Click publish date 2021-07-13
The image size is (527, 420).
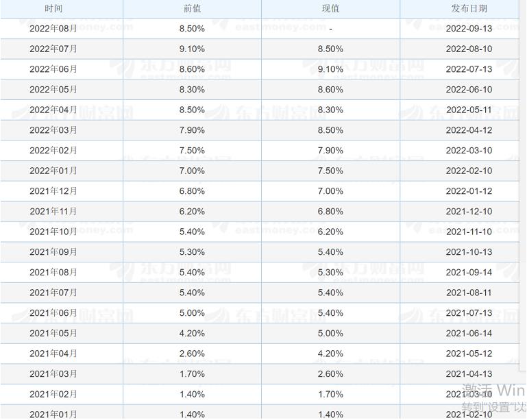coord(469,313)
